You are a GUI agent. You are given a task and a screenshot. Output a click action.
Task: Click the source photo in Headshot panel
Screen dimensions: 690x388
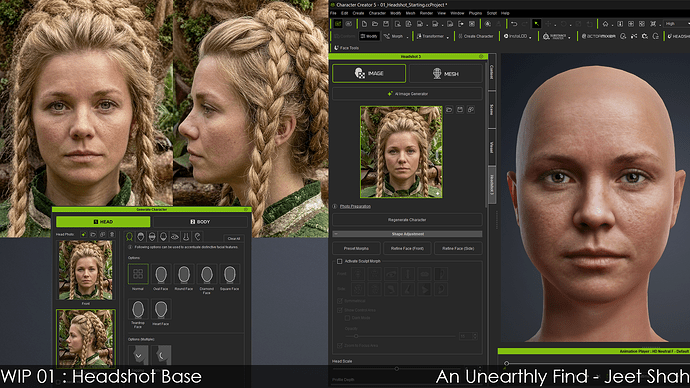401,152
